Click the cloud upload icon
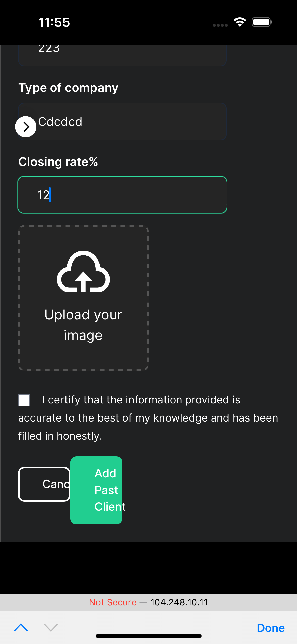297x644 pixels. (x=83, y=272)
